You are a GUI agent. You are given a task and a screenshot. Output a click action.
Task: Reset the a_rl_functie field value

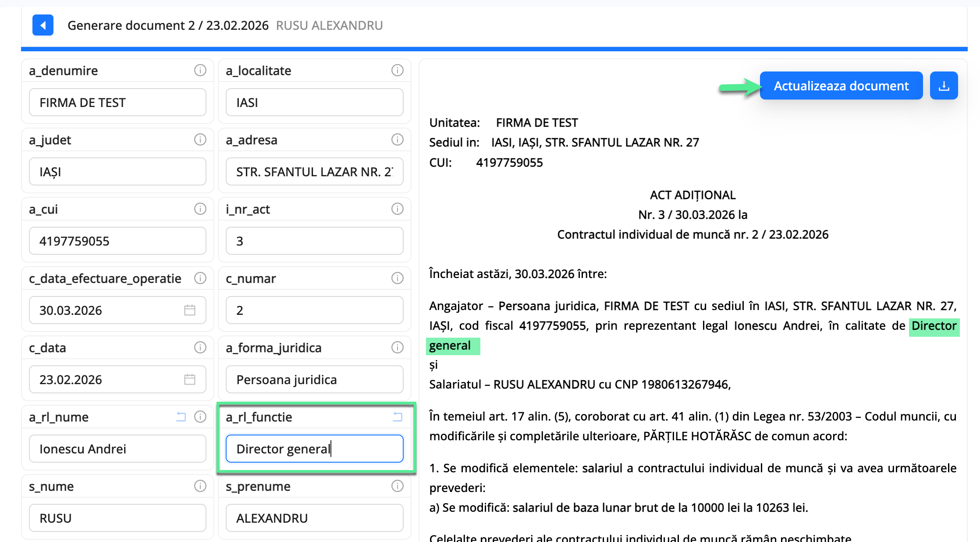point(397,417)
